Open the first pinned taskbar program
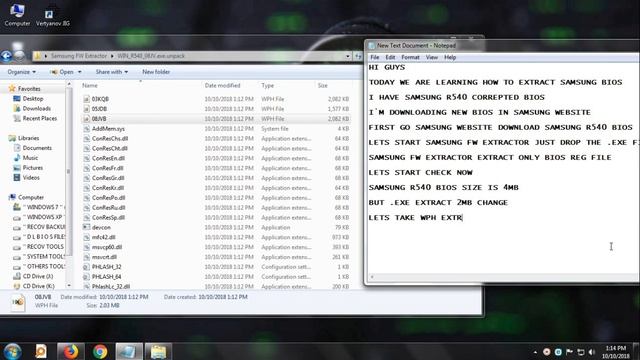Screen dimensions: 640x360 tap(41, 351)
